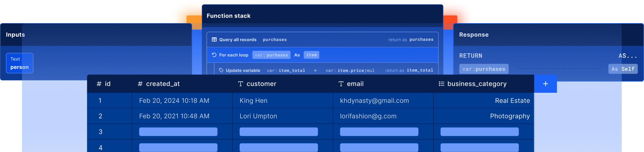This screenshot has width=644, height=152.
Task: Click the Update variable tag icon
Action: point(221,70)
